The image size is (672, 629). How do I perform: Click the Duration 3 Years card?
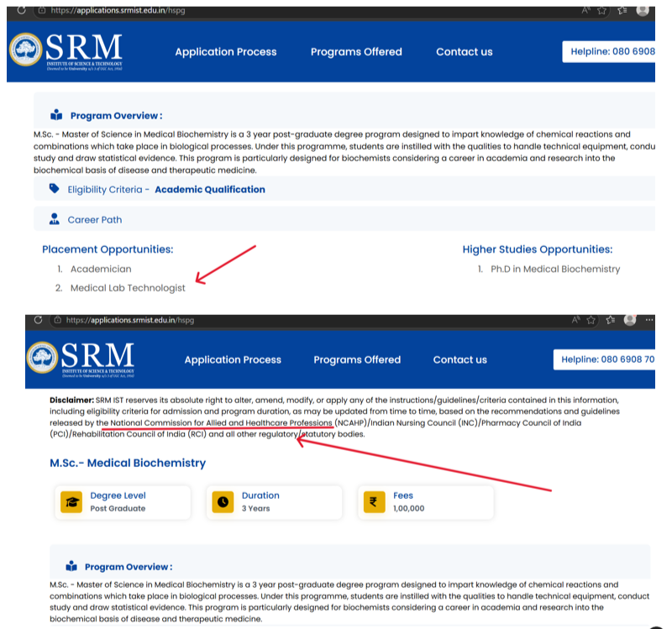pyautogui.click(x=274, y=502)
